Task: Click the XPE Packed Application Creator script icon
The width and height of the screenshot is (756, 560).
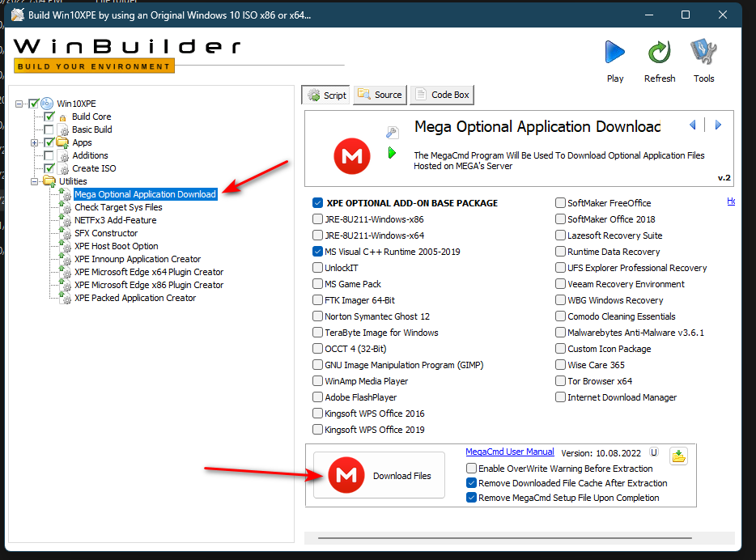Action: tap(65, 299)
